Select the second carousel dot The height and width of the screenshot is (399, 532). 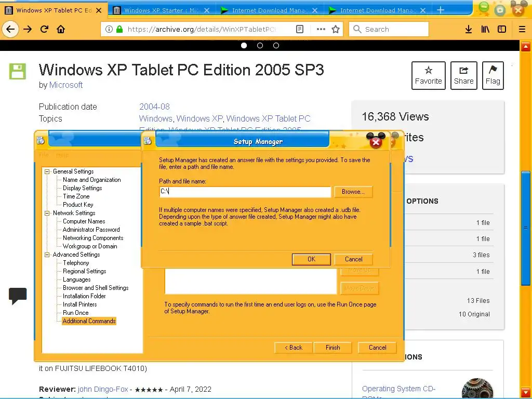pyautogui.click(x=260, y=46)
